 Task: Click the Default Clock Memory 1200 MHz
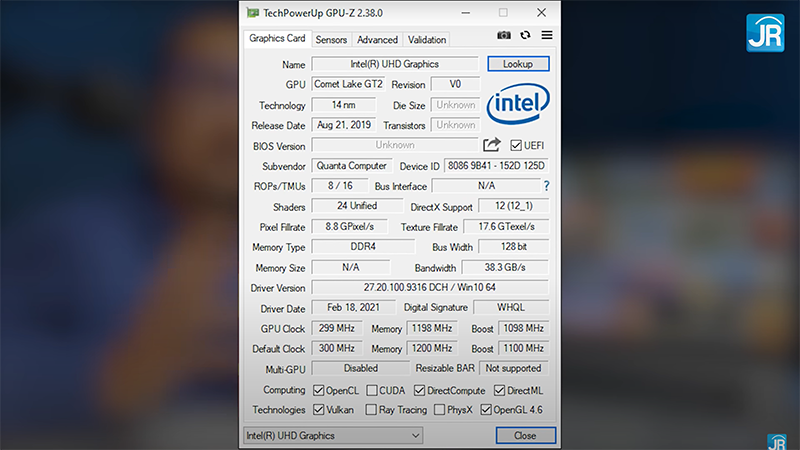coord(432,348)
